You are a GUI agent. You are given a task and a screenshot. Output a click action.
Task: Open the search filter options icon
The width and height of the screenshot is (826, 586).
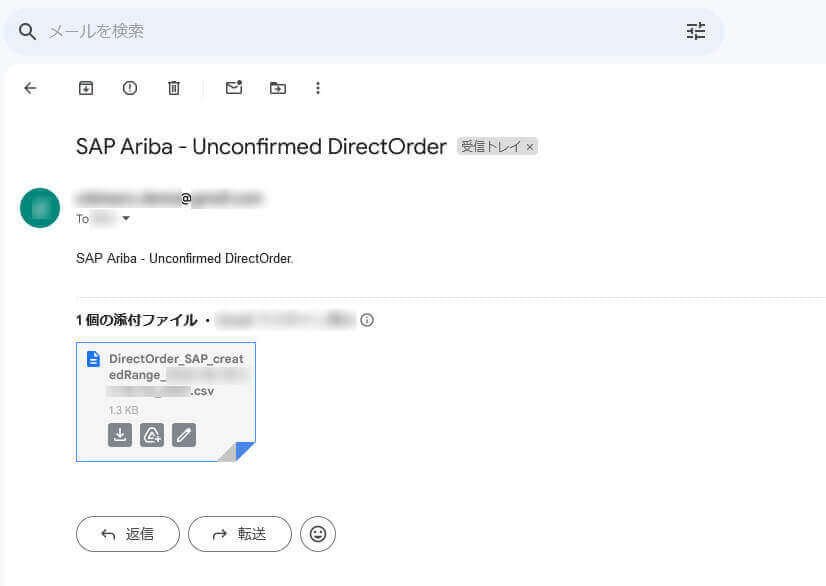click(x=695, y=31)
